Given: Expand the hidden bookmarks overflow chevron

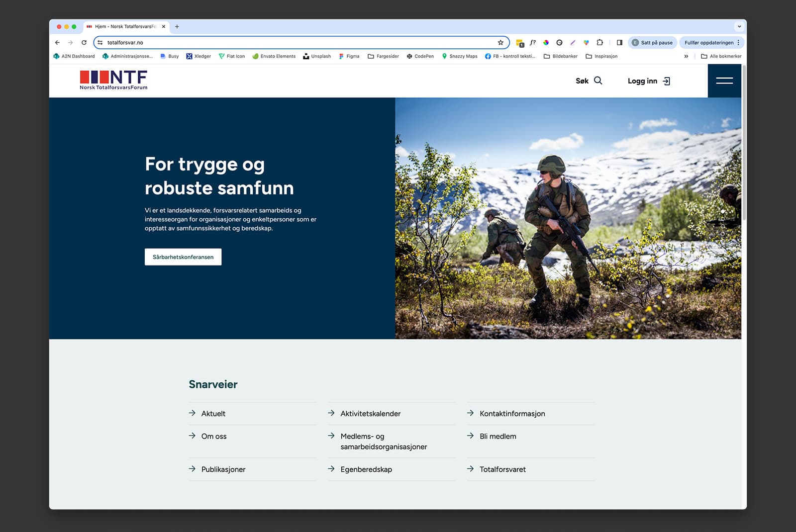Looking at the screenshot, I should (x=686, y=56).
